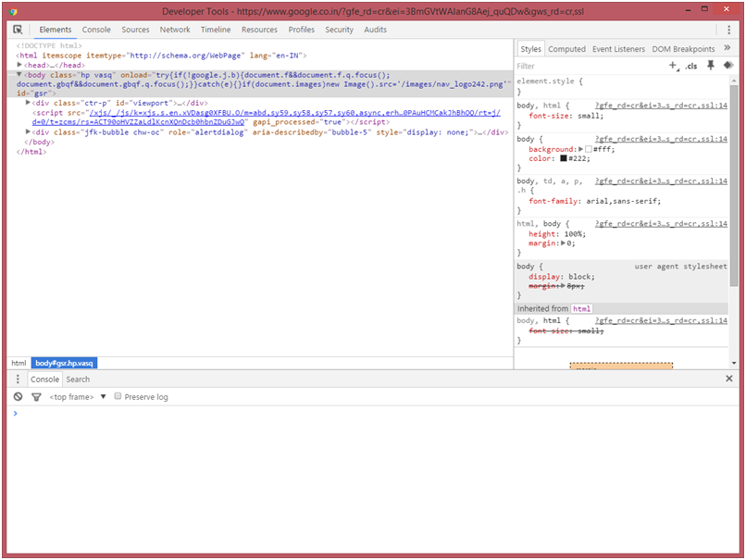Click the height: 100% declaration
This screenshot has height=560, width=746.
point(557,233)
